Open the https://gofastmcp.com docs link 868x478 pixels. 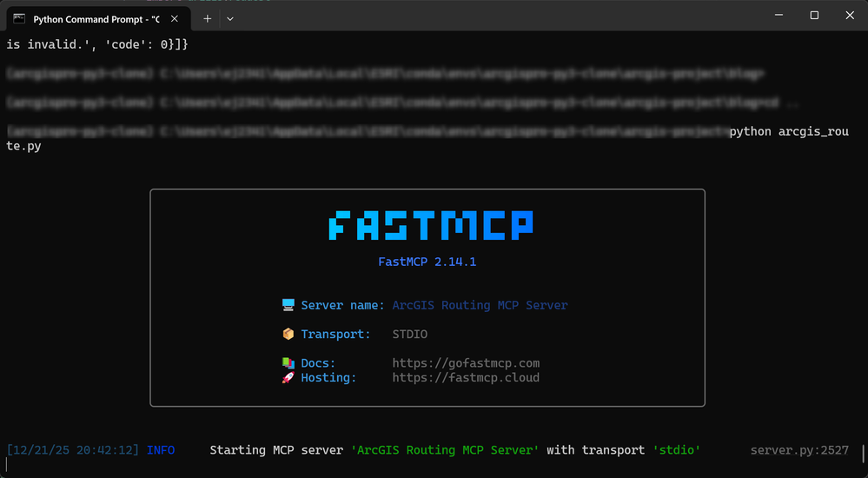466,363
